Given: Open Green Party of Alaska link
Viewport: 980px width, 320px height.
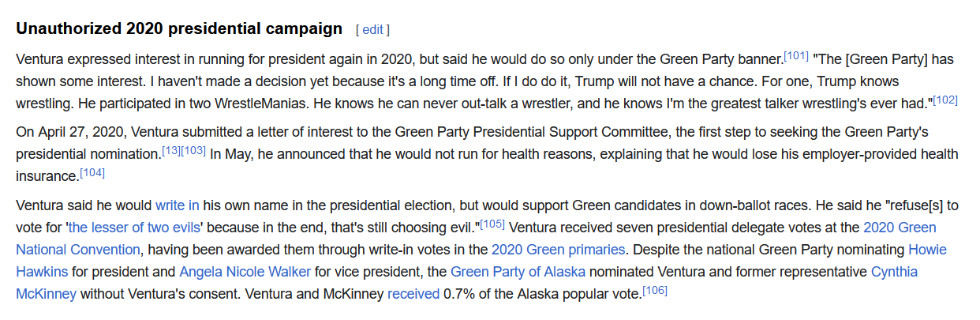Looking at the screenshot, I should (x=518, y=272).
